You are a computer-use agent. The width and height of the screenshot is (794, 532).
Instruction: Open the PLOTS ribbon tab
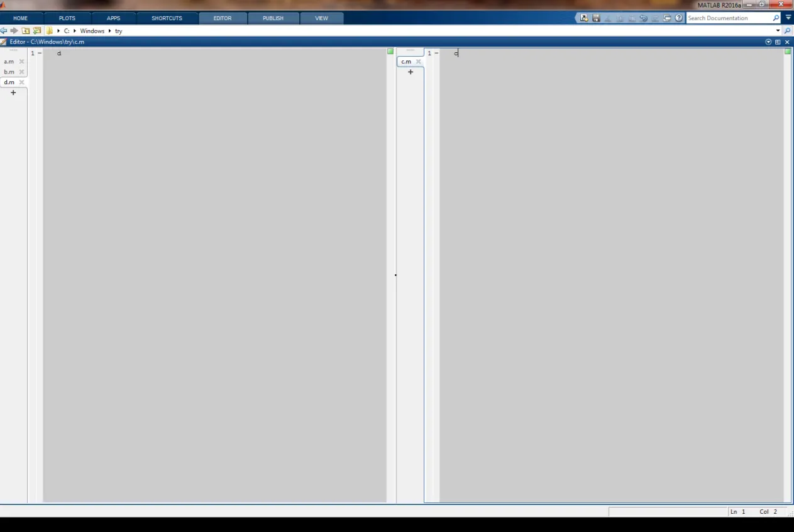point(67,18)
